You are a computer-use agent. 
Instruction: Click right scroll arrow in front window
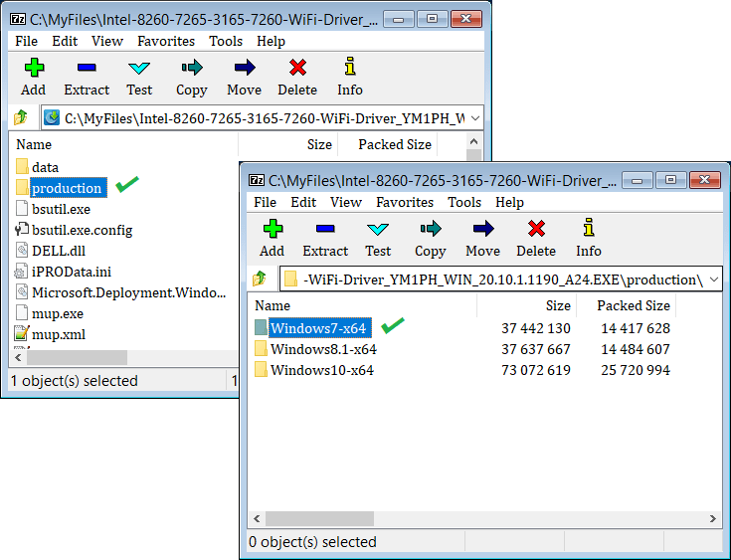(713, 518)
